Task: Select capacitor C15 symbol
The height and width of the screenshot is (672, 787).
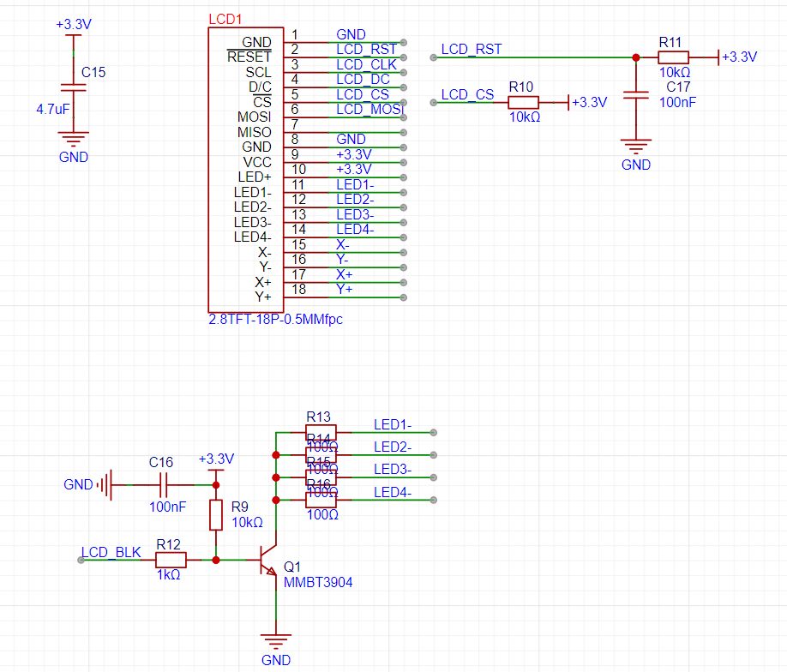Action: pyautogui.click(x=73, y=87)
